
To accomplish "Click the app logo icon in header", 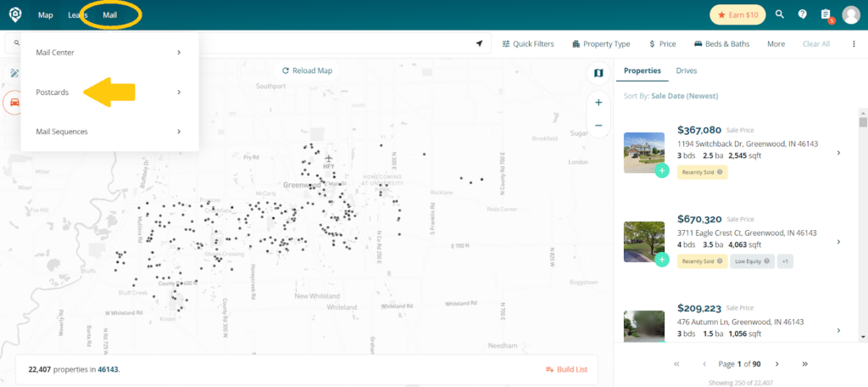I will tap(15, 14).
